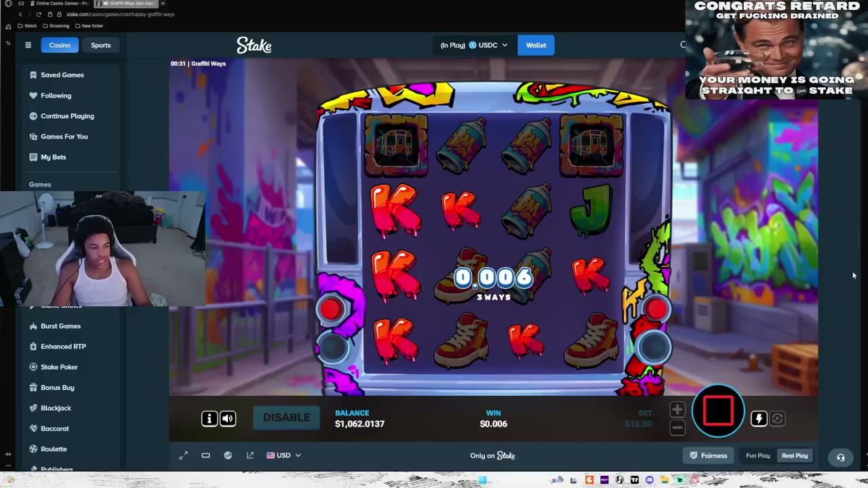Click the red toggle right of reels

[x=656, y=309]
